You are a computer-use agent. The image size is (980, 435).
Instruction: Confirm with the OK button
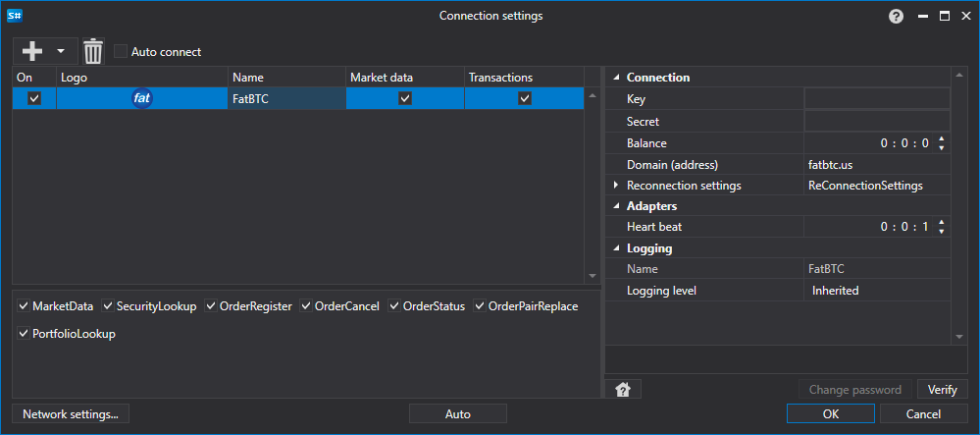[x=831, y=413]
